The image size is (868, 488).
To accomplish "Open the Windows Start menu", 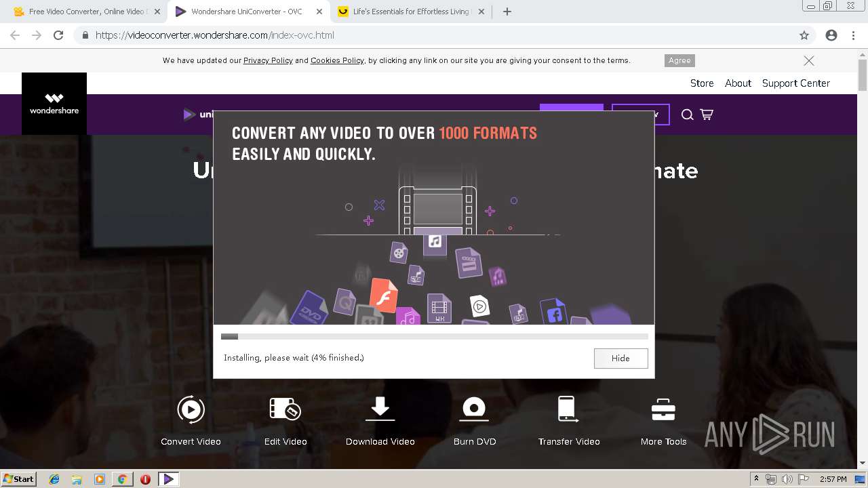I will coord(18,479).
